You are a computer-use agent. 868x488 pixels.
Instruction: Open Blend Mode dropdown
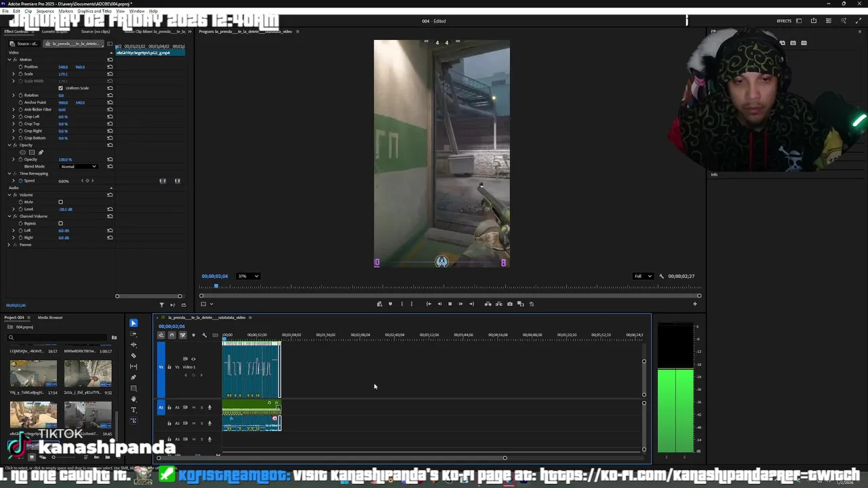click(x=78, y=167)
